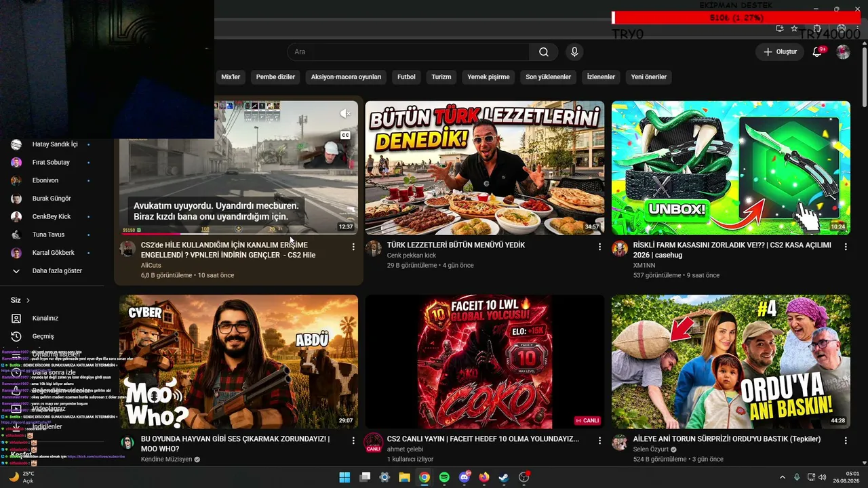
Task: Show hidden system tray icons
Action: point(782,477)
